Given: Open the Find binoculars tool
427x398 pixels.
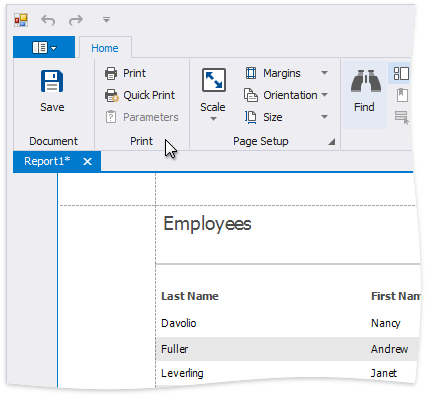Looking at the screenshot, I should tap(365, 81).
